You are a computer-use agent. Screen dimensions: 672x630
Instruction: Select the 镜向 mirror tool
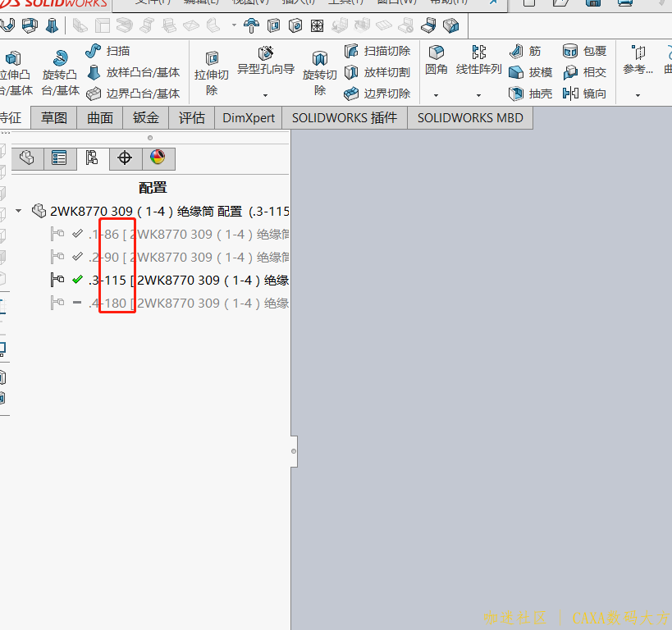coord(584,94)
